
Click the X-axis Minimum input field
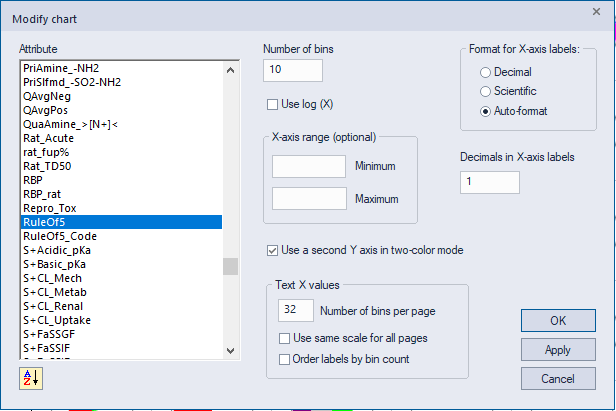pos(309,166)
